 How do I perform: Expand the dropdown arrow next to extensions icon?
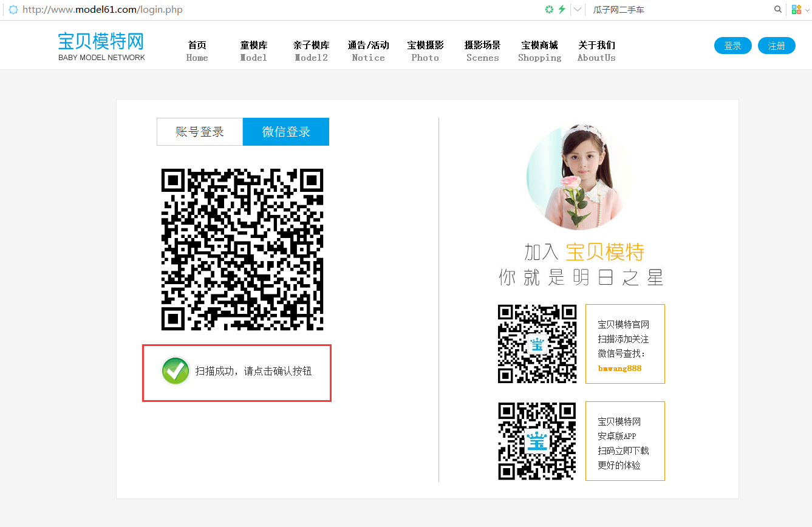(x=806, y=10)
